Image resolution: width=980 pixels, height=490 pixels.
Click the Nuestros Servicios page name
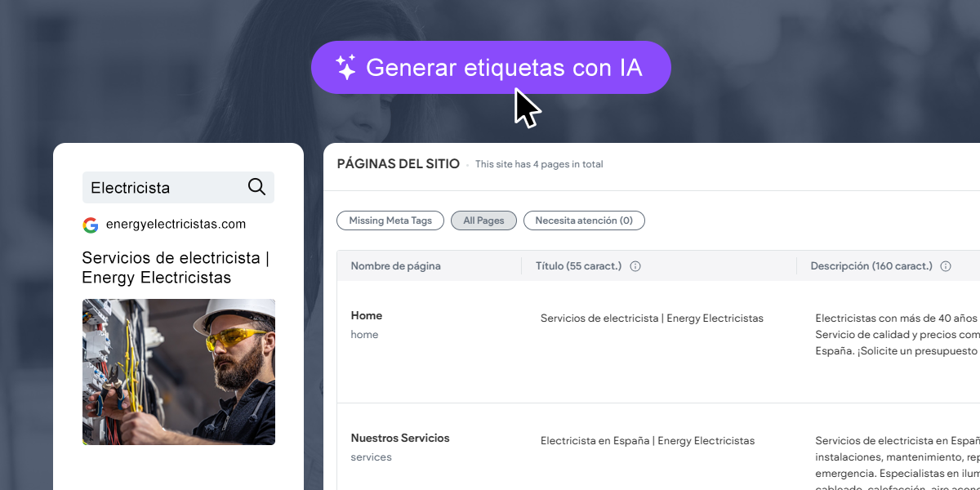click(x=400, y=438)
